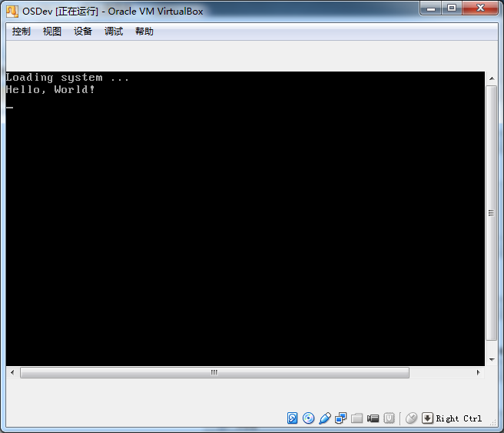The height and width of the screenshot is (433, 504).
Task: Click the shared folders icon
Action: point(357,418)
